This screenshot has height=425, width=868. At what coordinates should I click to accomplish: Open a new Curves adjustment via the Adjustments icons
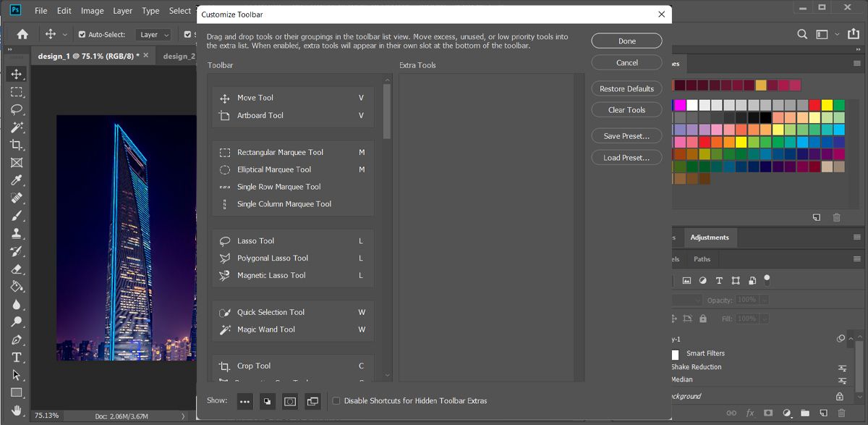[x=704, y=280]
